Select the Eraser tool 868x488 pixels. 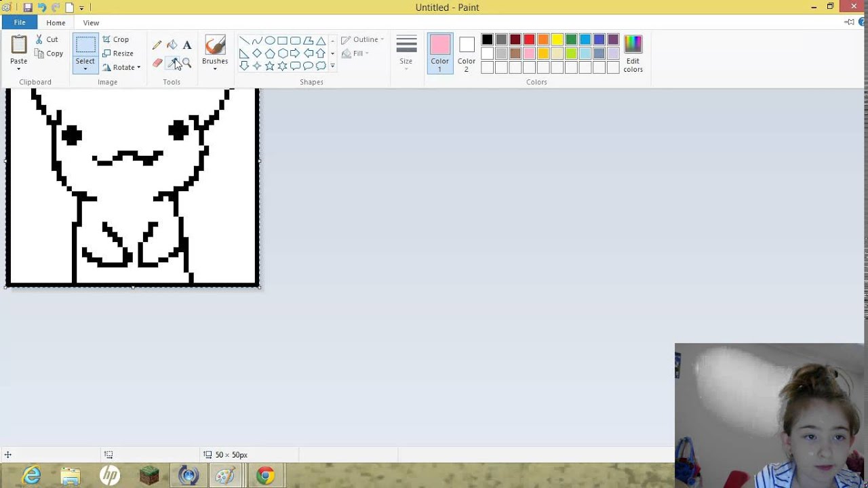coord(157,63)
